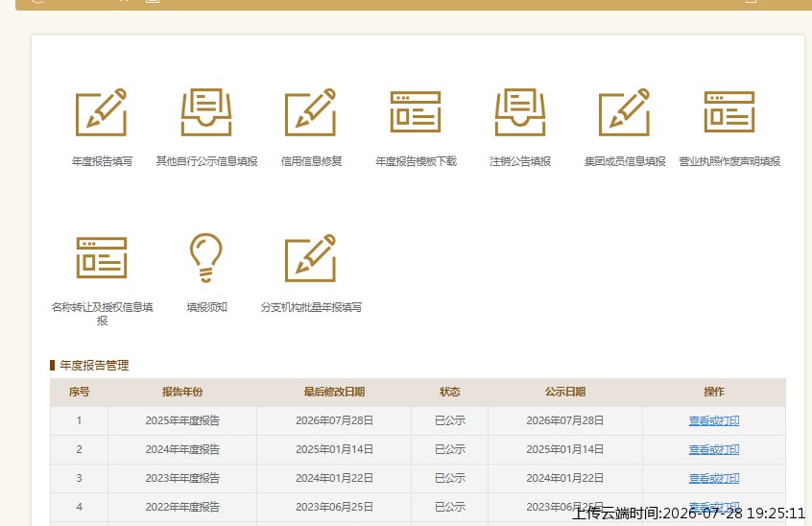View or print the 2024年年度报告
The width and height of the screenshot is (812, 526).
713,449
